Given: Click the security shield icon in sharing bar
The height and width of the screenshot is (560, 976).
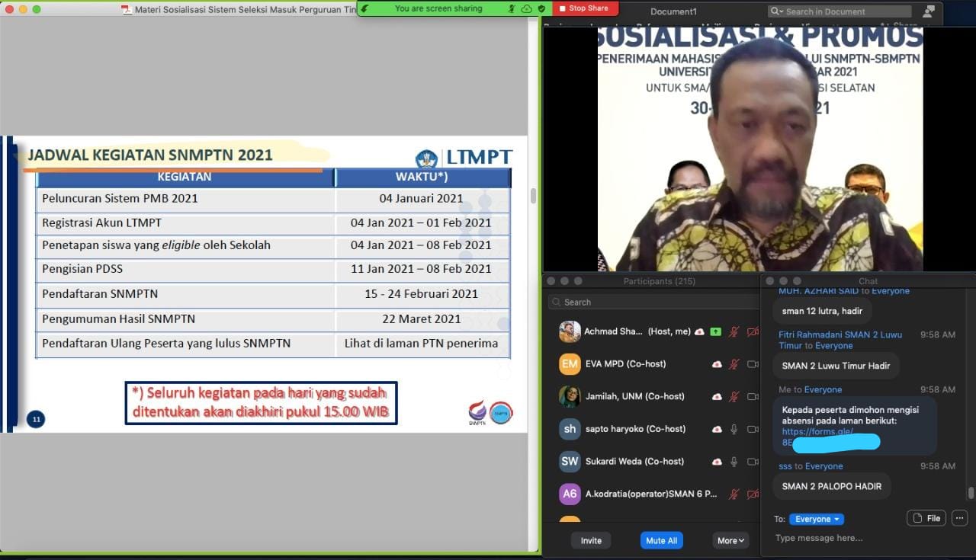Looking at the screenshot, I should pyautogui.click(x=541, y=8).
